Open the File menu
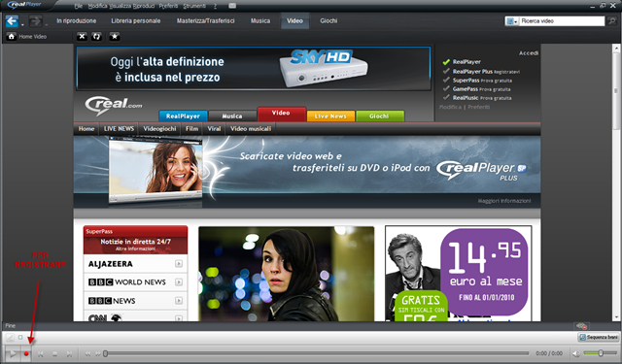622x364 pixels. point(78,6)
